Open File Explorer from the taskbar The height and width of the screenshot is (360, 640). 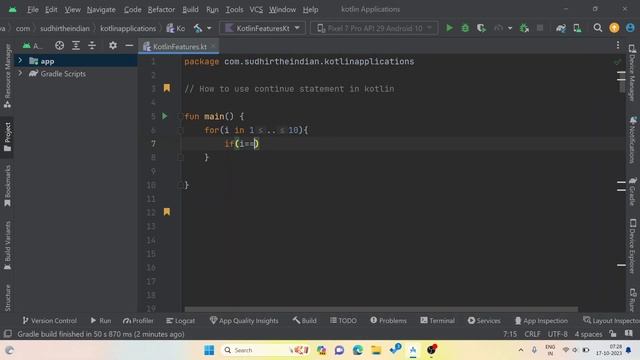[x=376, y=350]
